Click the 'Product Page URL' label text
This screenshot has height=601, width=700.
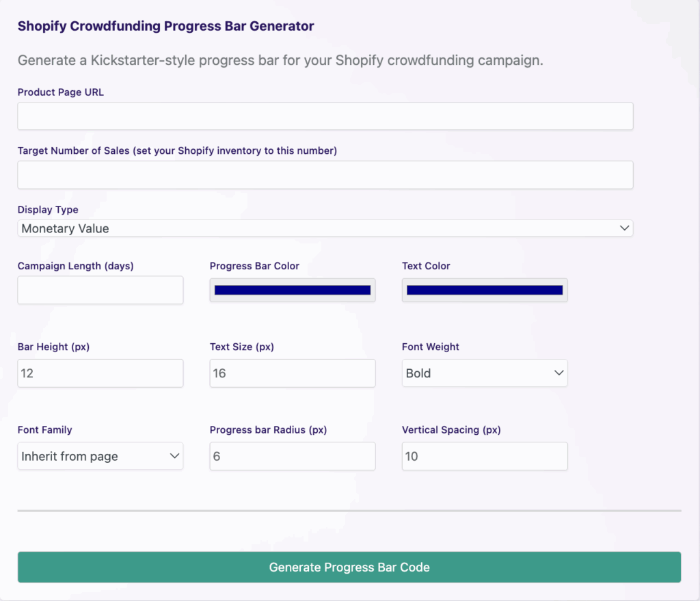coord(61,92)
